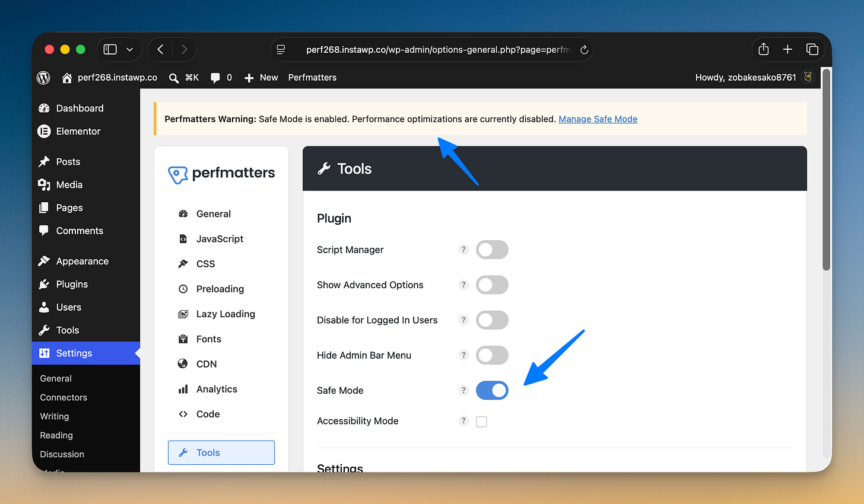Enable Hide Admin Bar Menu toggle
The width and height of the screenshot is (864, 504).
tap(492, 355)
